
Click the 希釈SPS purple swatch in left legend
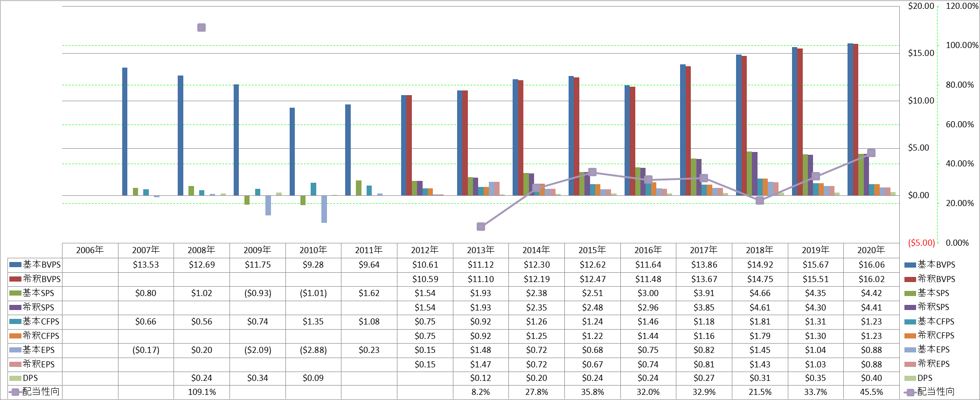(15, 308)
